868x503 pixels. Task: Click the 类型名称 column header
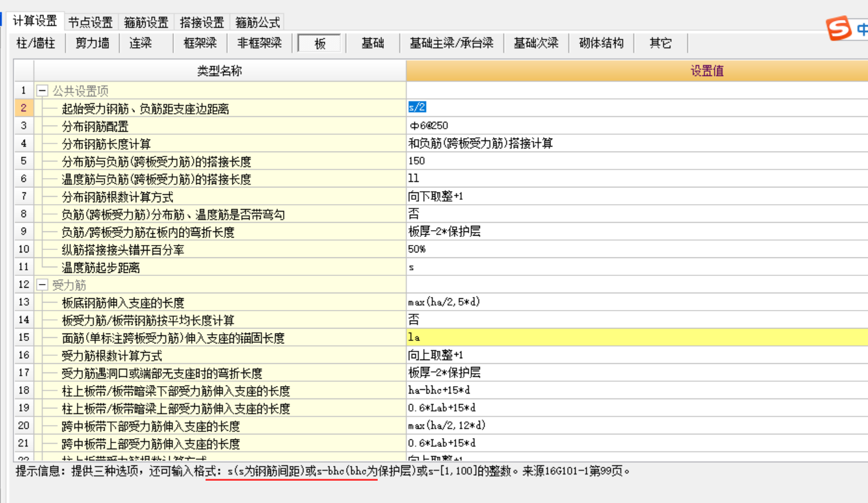220,71
